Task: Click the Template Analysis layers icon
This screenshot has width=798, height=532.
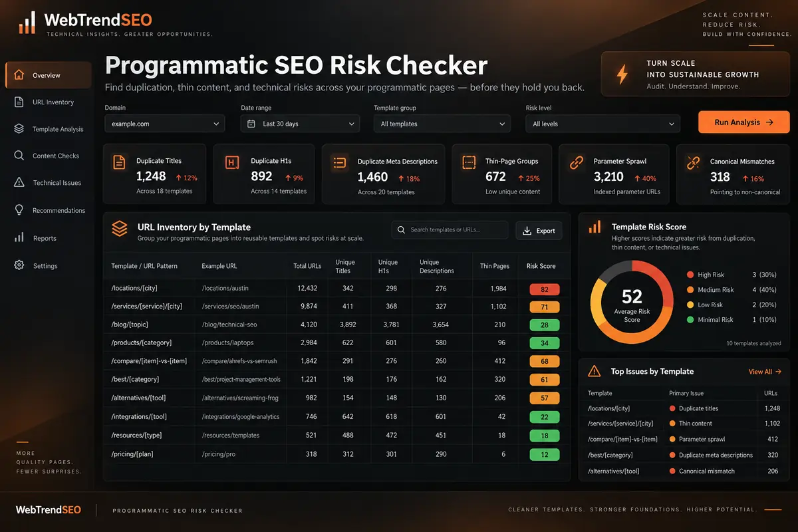Action: [19, 129]
